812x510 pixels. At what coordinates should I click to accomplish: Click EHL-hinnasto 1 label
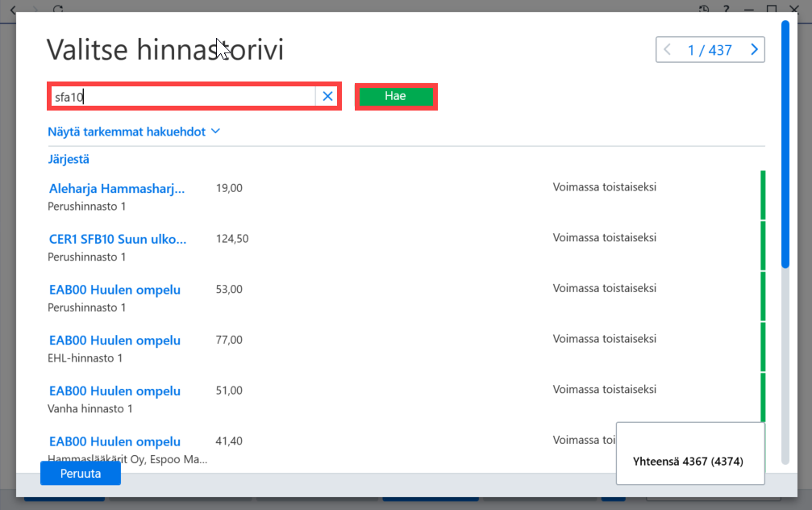(x=85, y=358)
